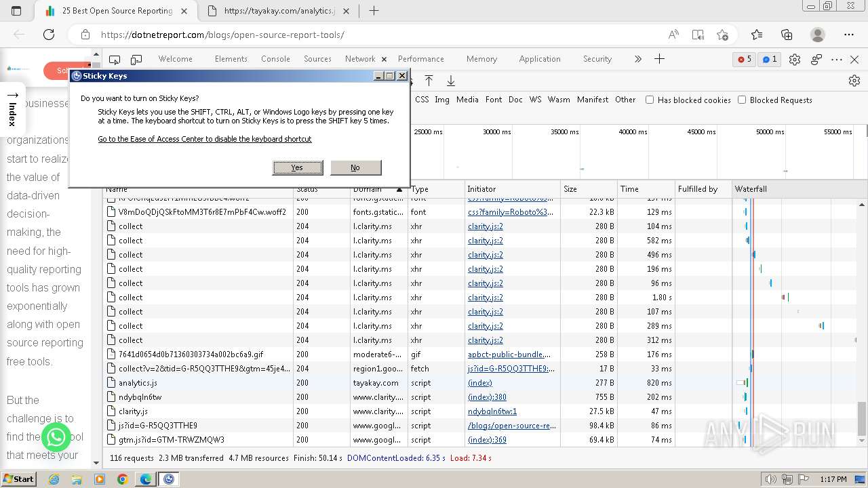This screenshot has width=868, height=488.
Task: Check the Has blocked cookies checkbox
Action: (650, 100)
